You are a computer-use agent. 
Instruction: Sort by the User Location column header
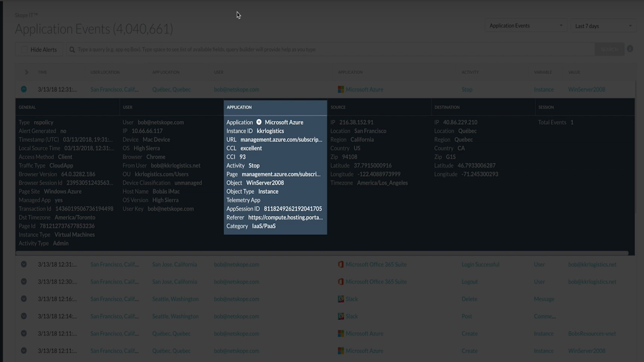click(105, 72)
